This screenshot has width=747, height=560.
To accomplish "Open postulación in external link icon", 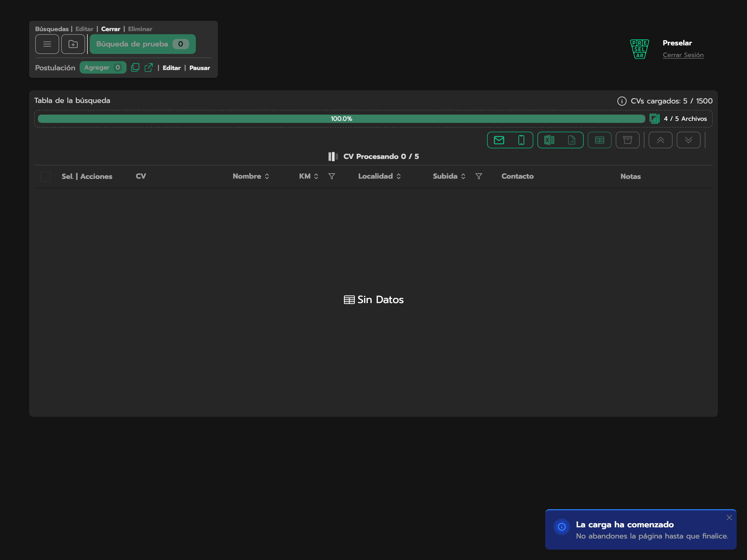I will (149, 67).
